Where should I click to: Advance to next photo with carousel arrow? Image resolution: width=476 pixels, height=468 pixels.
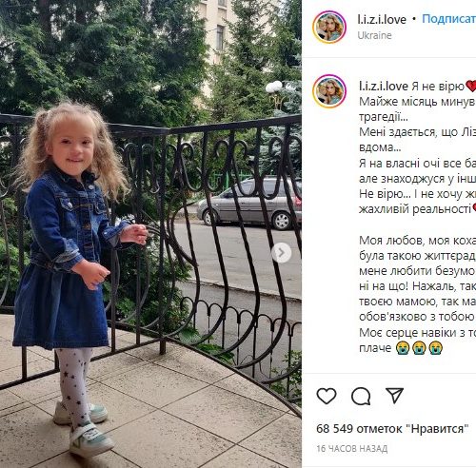[281, 253]
